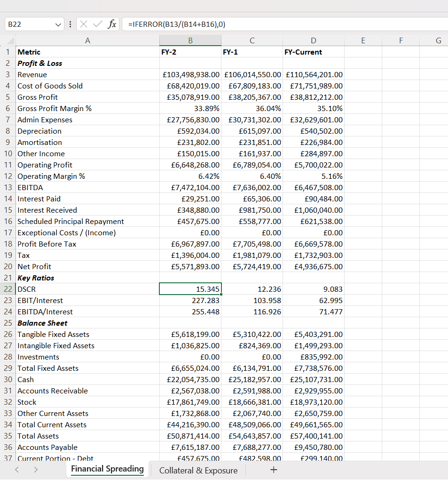Viewport: 448px width, 480px height.
Task: Select the Cost of Goods Sold label
Action: (87, 86)
